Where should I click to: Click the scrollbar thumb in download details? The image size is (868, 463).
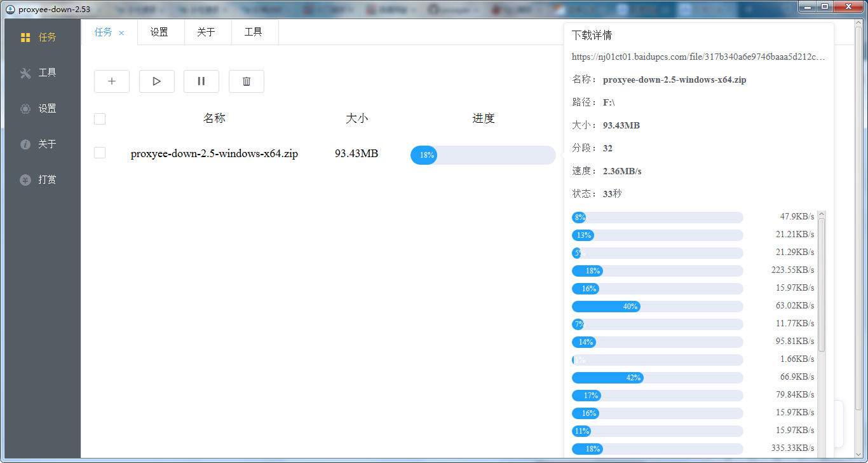(x=822, y=284)
